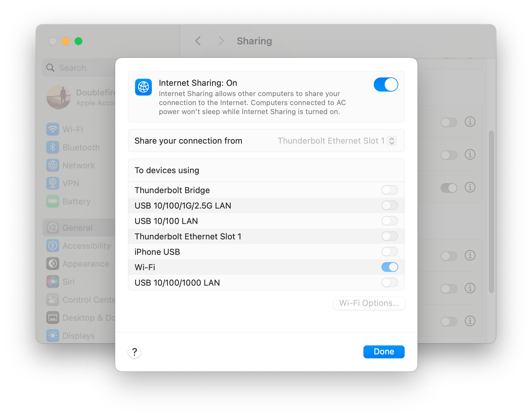Click the Accessibility icon in sidebar
532x419 pixels.
pyautogui.click(x=53, y=246)
